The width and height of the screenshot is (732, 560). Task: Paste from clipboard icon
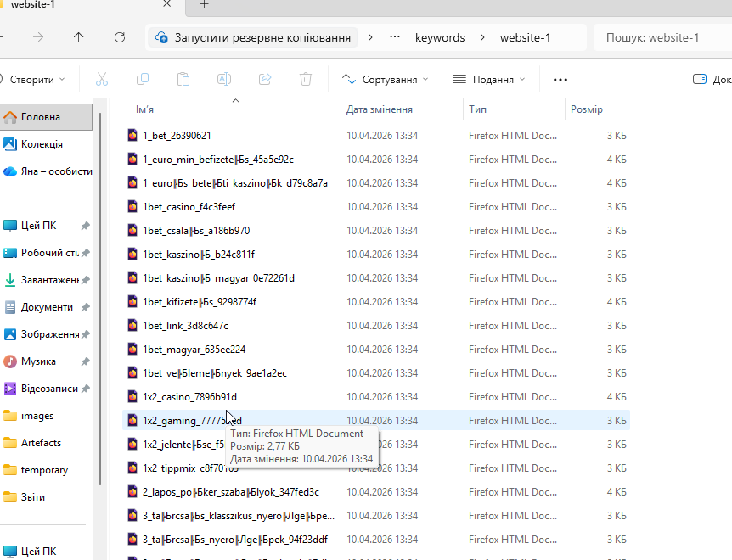pyautogui.click(x=183, y=79)
